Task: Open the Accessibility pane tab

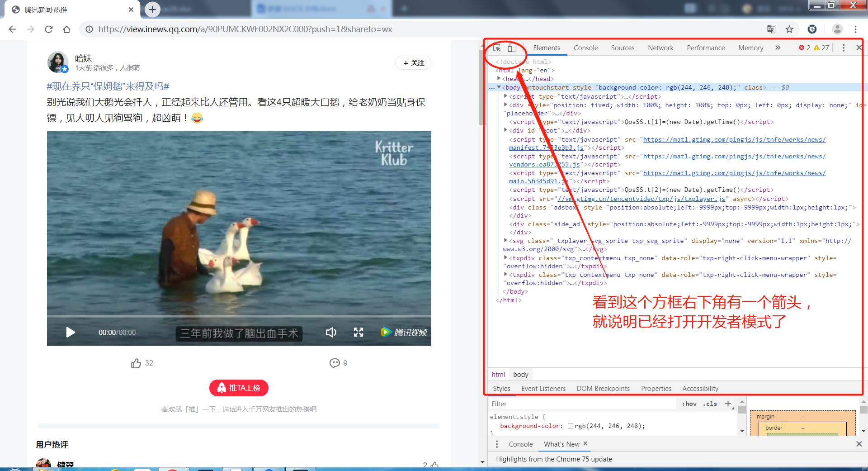Action: tap(700, 389)
